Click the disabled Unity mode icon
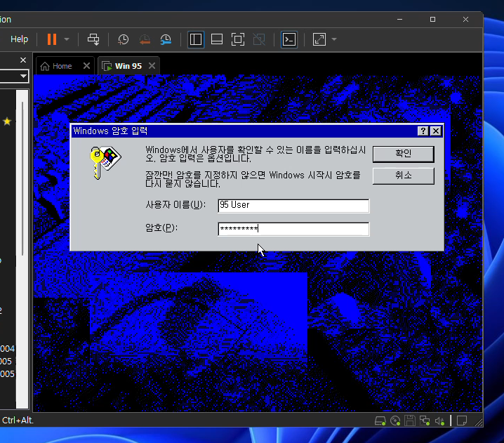 click(x=259, y=39)
